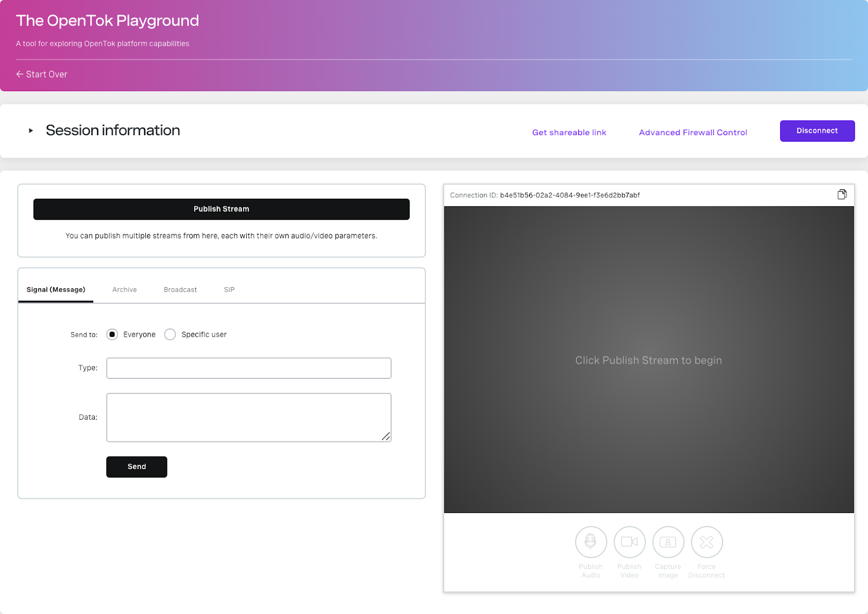Click the copy Connection ID icon
This screenshot has height=614, width=868.
click(842, 194)
